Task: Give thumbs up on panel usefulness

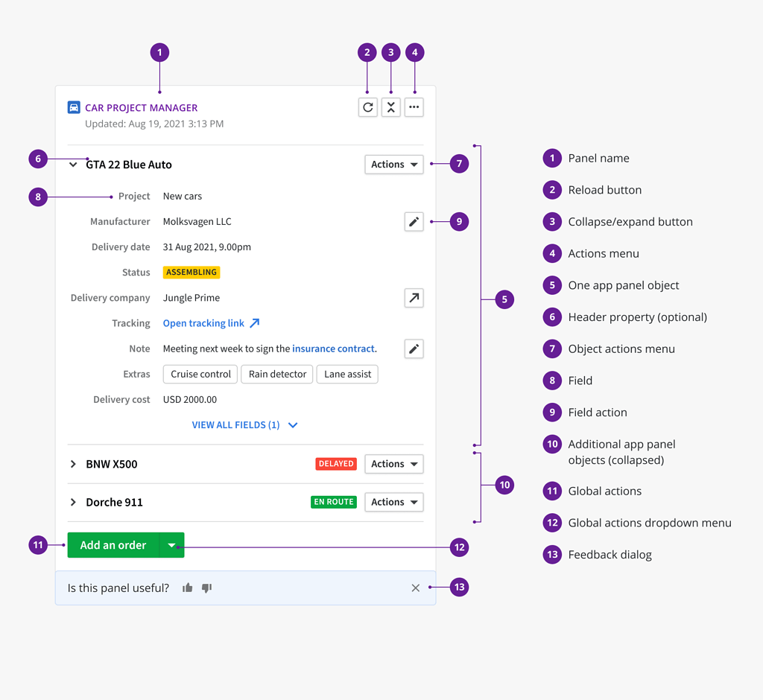Action: (187, 588)
